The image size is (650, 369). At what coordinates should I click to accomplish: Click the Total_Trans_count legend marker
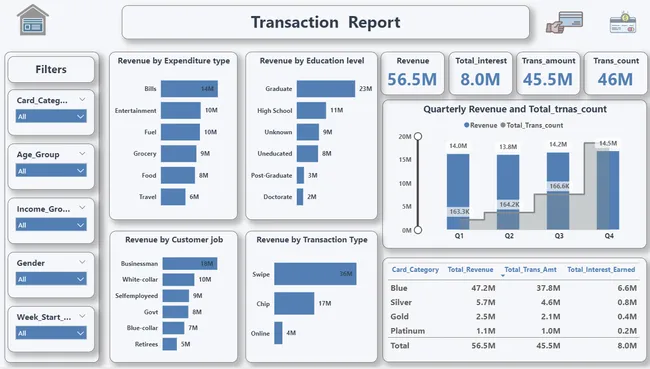pyautogui.click(x=503, y=125)
